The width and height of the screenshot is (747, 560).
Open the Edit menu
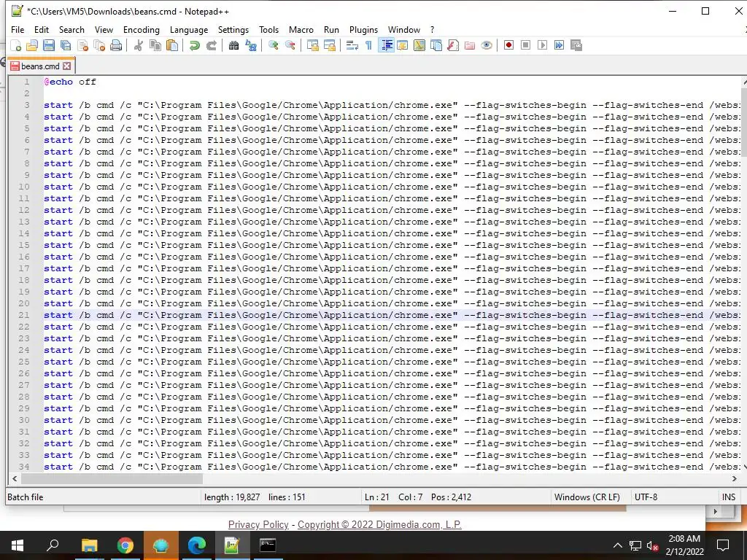[42, 29]
